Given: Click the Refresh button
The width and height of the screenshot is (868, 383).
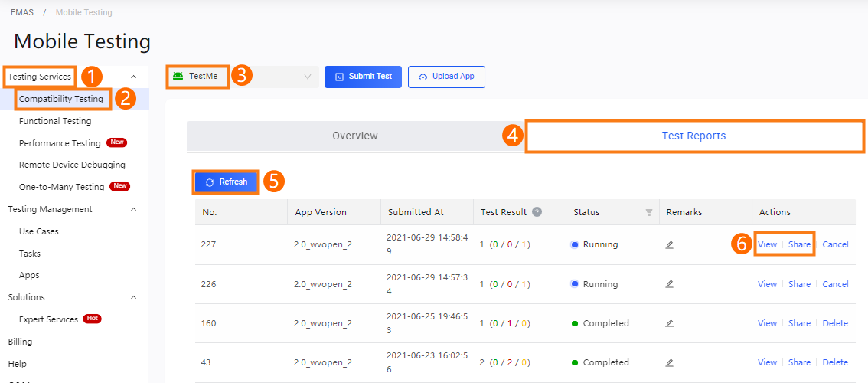Looking at the screenshot, I should pyautogui.click(x=226, y=182).
